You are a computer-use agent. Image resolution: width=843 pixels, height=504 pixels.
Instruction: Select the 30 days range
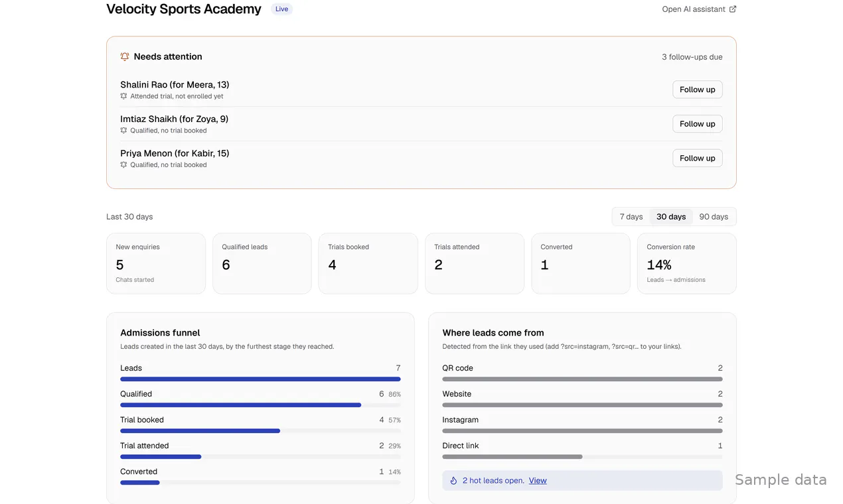(x=671, y=217)
